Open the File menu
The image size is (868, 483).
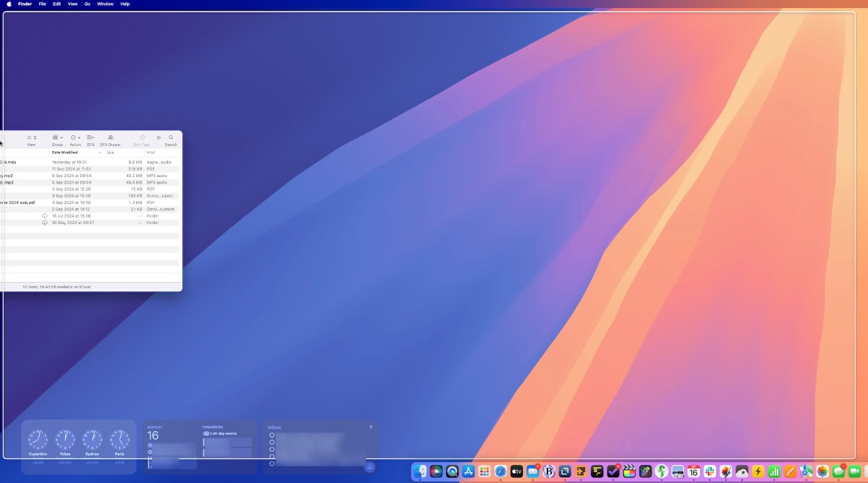pyautogui.click(x=43, y=4)
